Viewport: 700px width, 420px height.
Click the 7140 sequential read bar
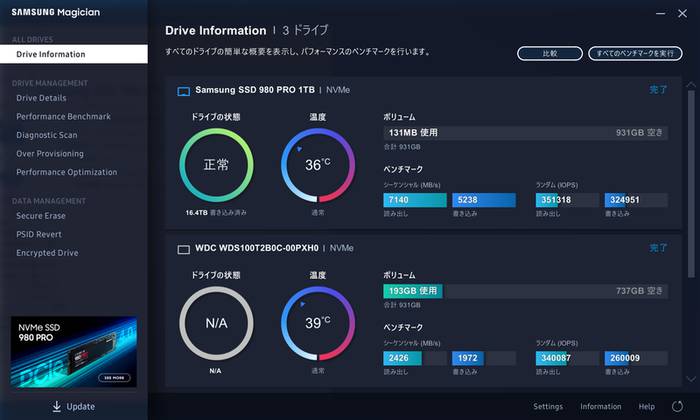[x=415, y=200]
